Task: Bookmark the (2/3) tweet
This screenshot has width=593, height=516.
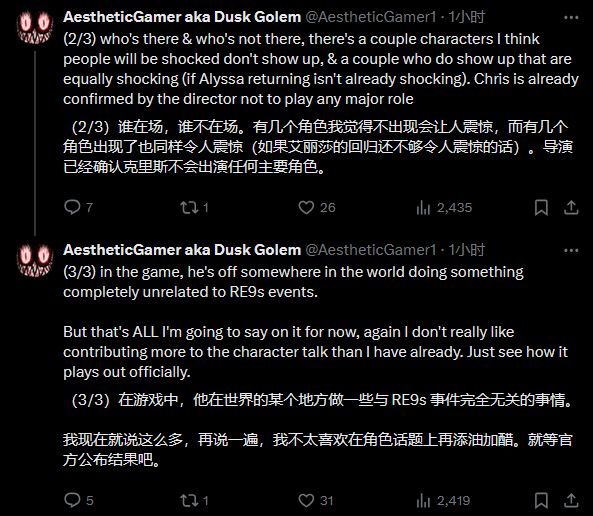Action: (x=541, y=207)
